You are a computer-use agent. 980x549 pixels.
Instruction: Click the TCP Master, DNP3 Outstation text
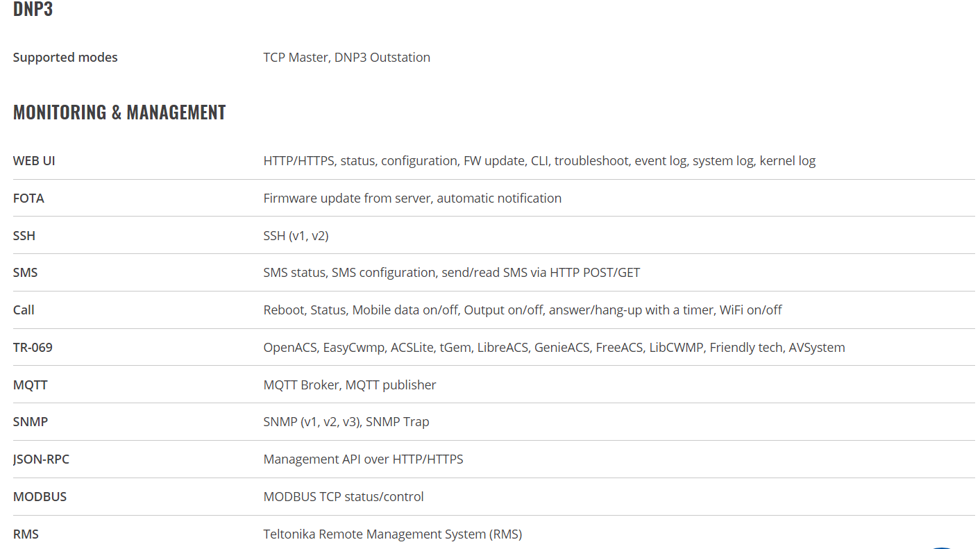(346, 58)
